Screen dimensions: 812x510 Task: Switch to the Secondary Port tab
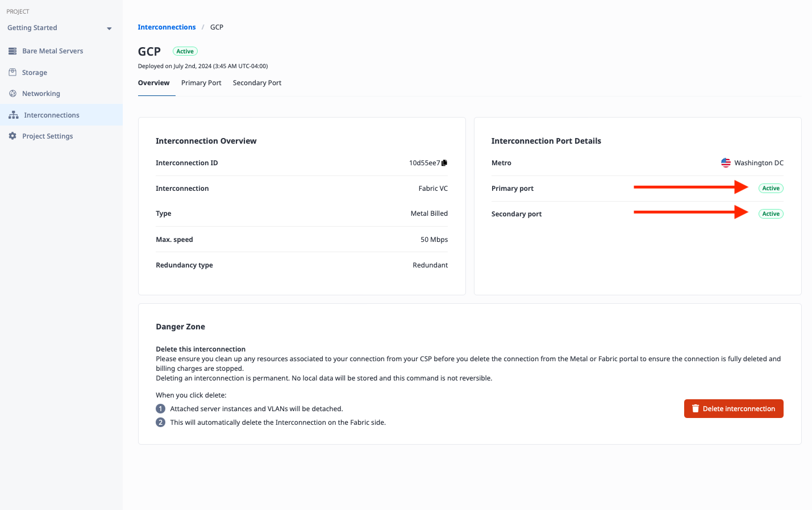[257, 83]
